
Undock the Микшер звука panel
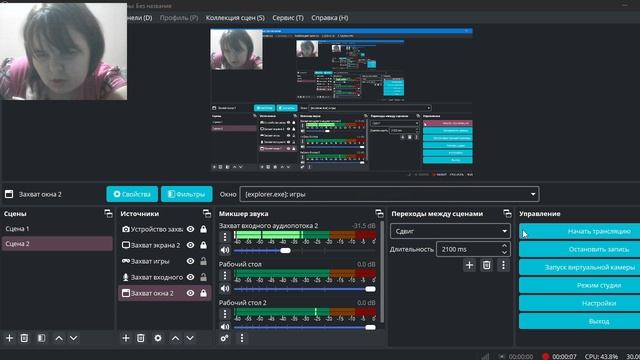click(379, 213)
